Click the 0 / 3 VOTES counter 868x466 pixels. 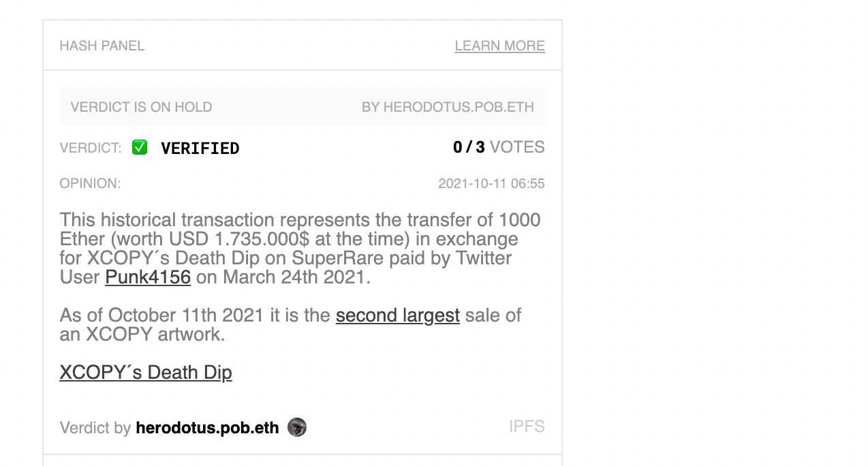(x=499, y=147)
